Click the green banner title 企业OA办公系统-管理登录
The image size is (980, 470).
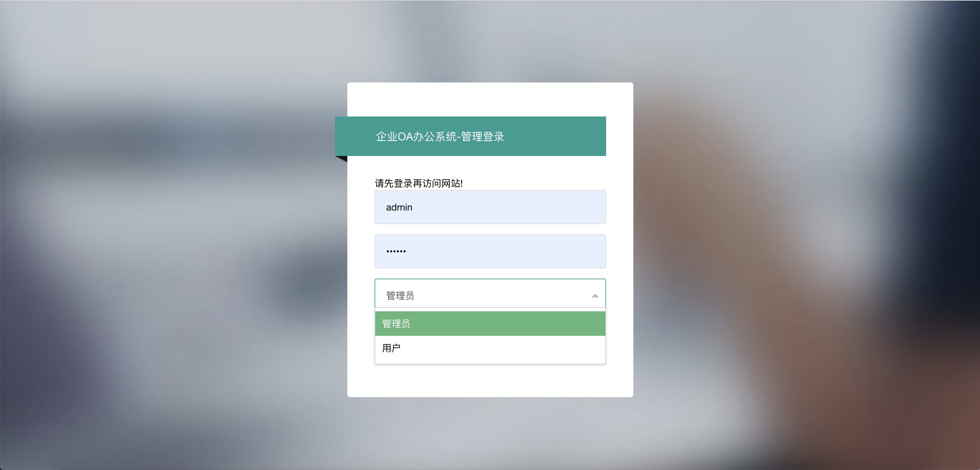point(440,136)
